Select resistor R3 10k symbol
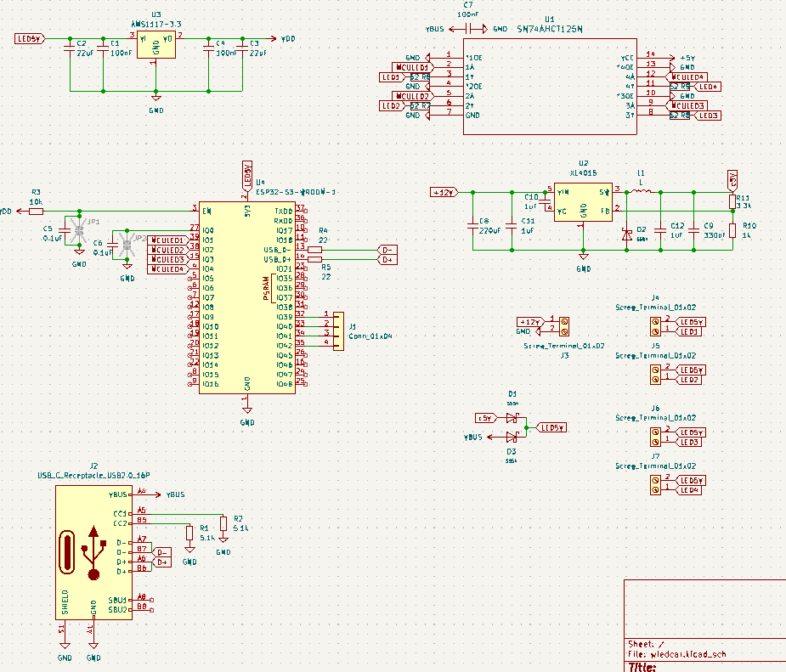Viewport: 786px width, 672px height. click(36, 210)
